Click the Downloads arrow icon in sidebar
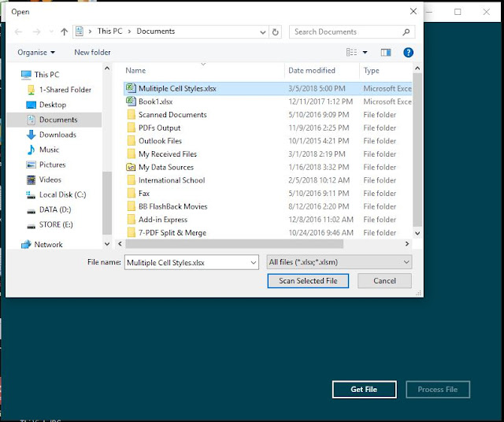Image resolution: width=504 pixels, height=422 pixels. coord(31,135)
